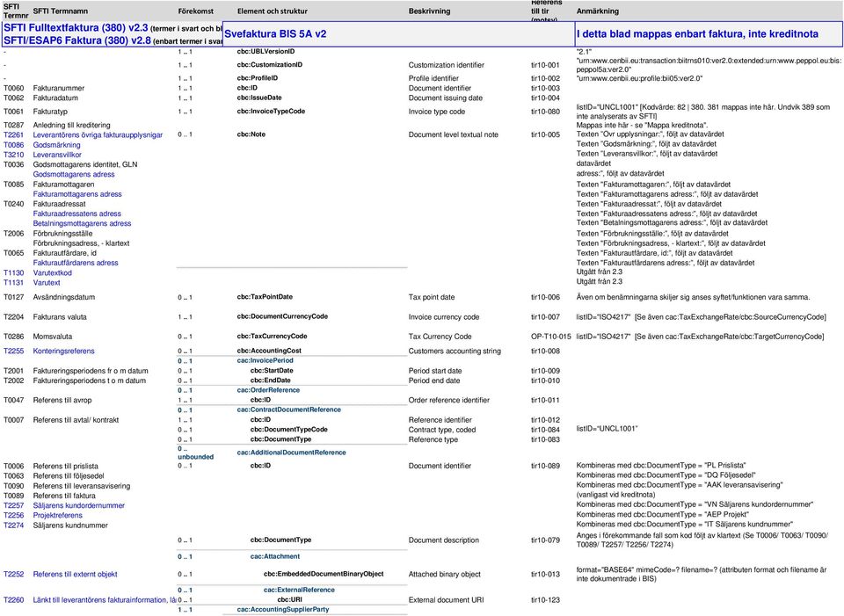The width and height of the screenshot is (844, 616).
Task: Select the cac:Attachment group element
Action: click(274, 556)
